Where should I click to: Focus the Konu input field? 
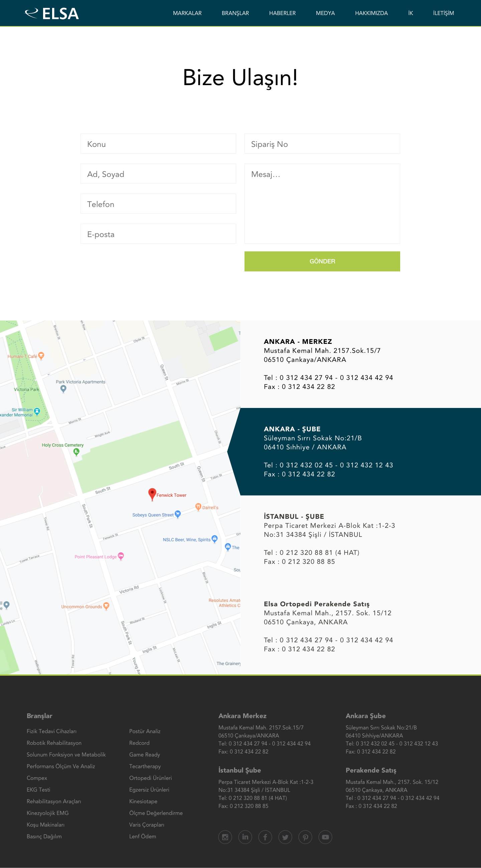(158, 144)
